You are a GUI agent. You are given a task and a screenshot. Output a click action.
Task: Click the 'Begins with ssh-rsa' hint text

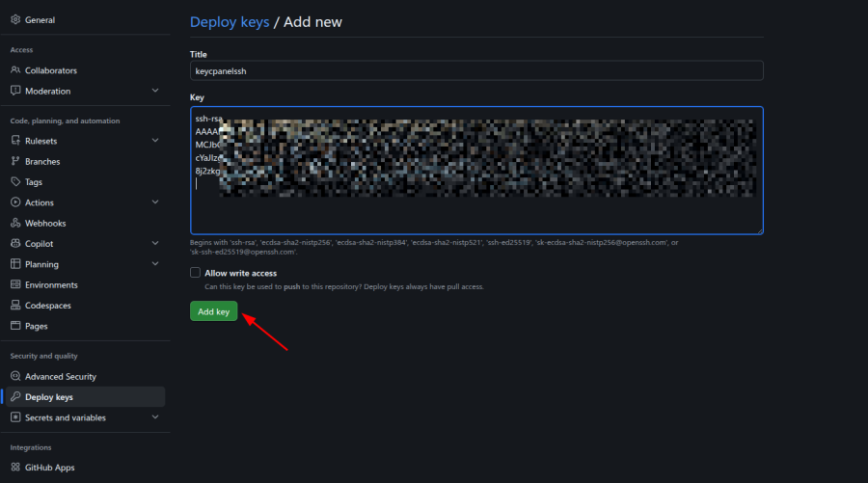pos(434,247)
